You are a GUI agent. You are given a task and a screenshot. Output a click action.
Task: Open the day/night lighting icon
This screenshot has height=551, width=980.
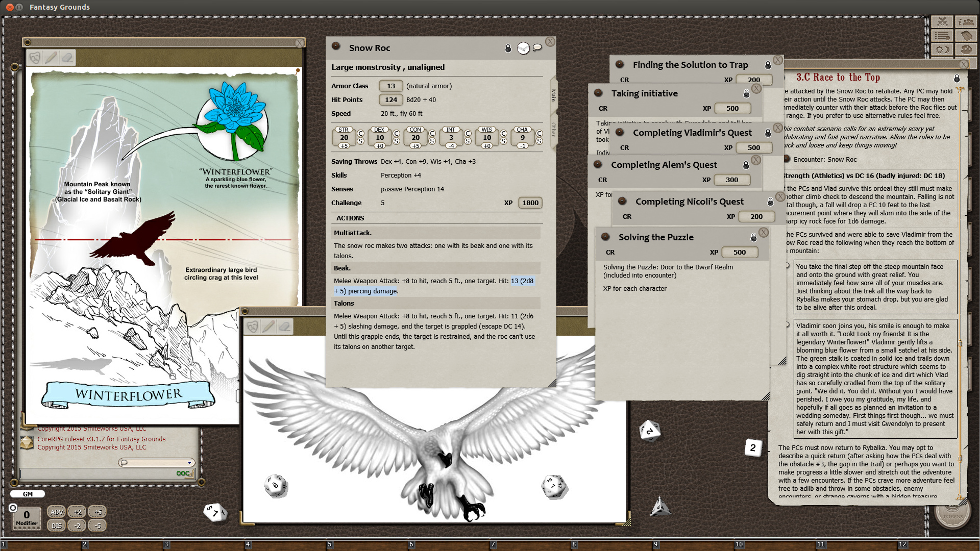pos(942,49)
